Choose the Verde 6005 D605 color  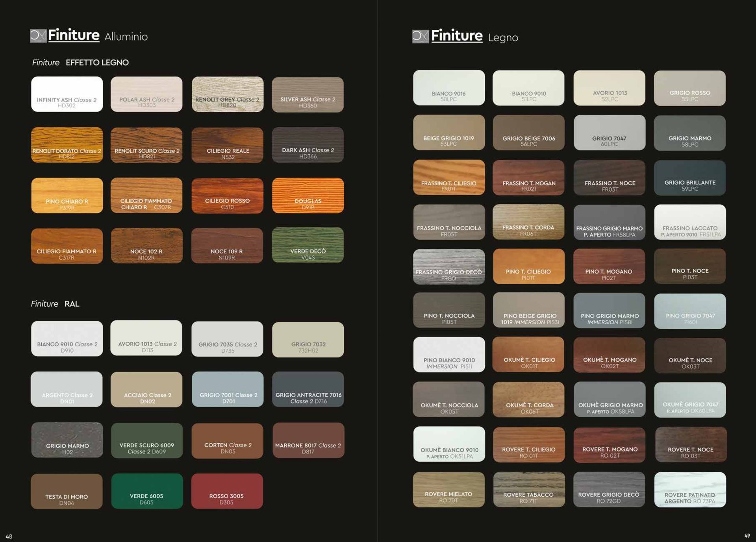147,491
